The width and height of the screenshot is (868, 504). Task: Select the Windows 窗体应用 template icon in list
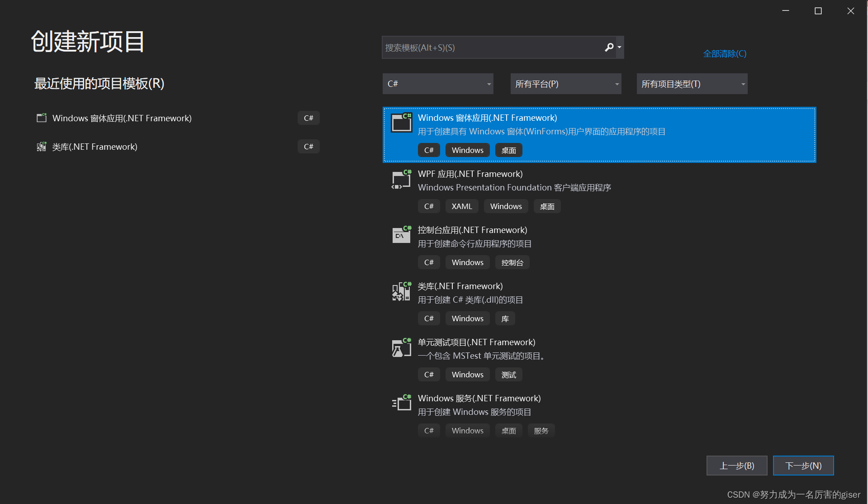click(x=402, y=123)
